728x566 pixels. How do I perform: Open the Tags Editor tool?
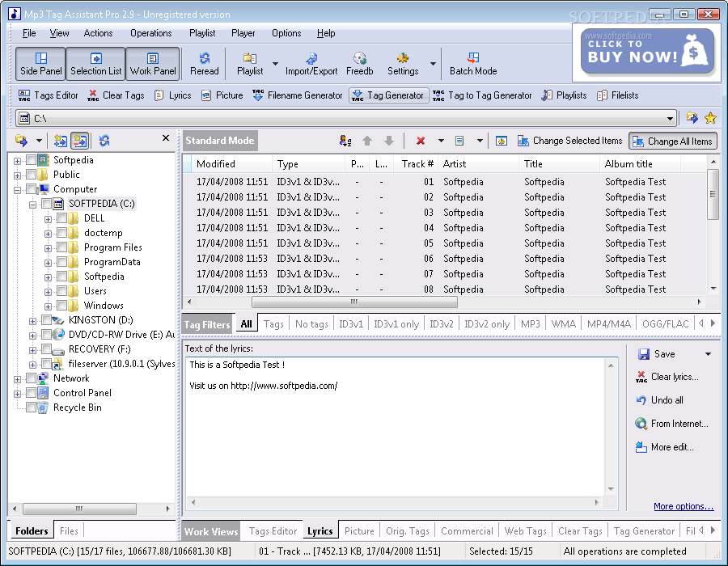[x=48, y=95]
